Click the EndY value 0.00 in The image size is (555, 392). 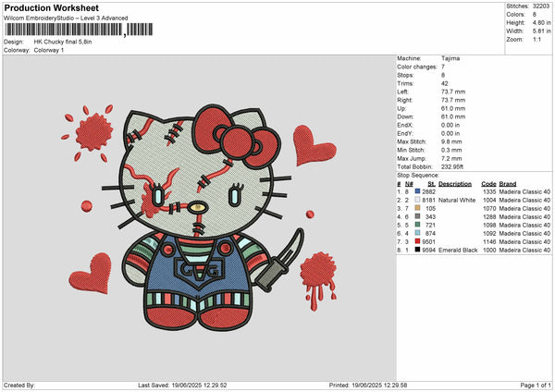[x=450, y=133]
